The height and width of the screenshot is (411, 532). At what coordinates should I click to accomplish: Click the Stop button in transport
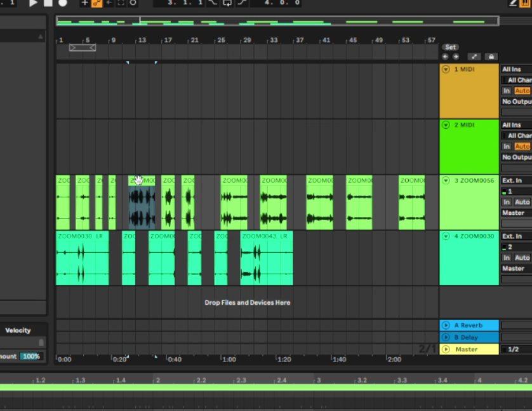[x=48, y=3]
